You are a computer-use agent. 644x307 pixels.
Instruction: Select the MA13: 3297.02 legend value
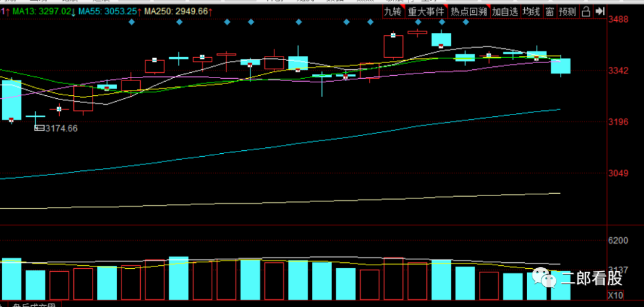point(42,11)
